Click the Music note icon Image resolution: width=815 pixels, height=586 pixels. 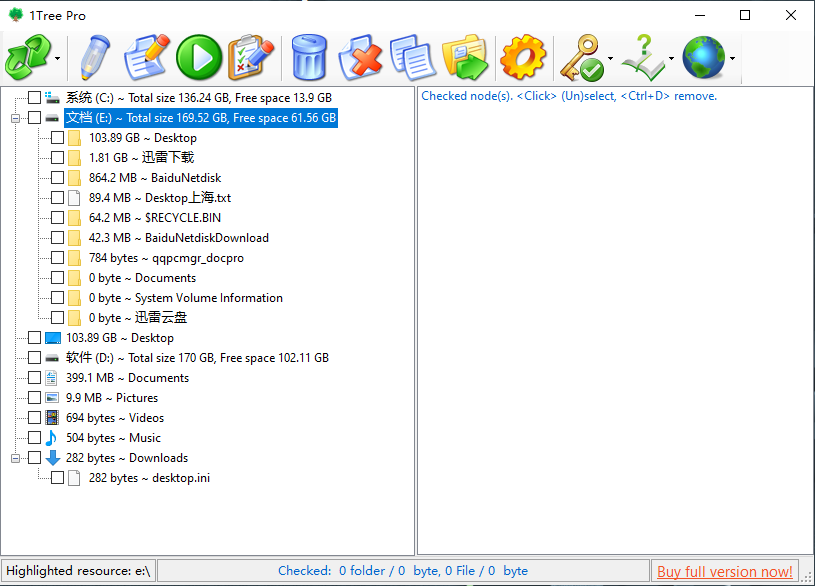click(x=51, y=438)
